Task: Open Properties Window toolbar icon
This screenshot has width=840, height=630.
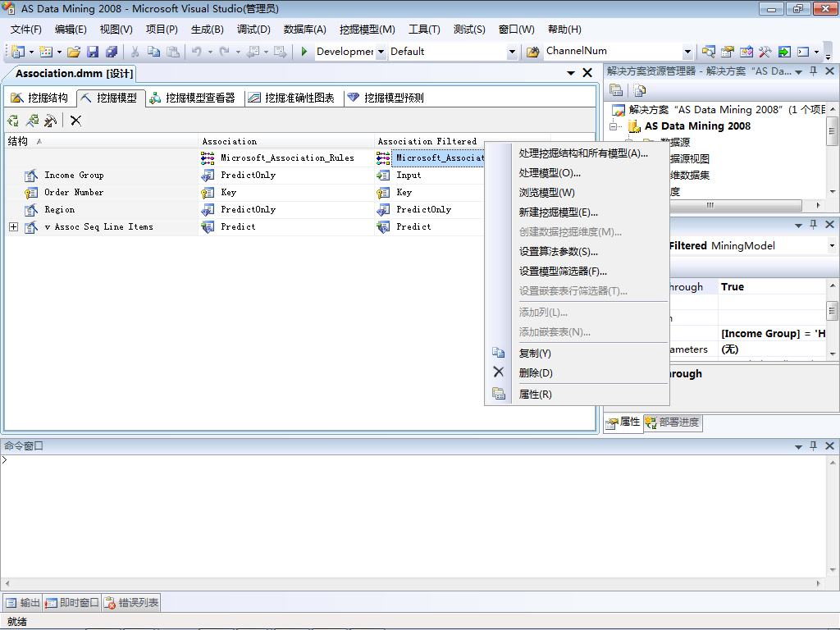Action: tap(727, 52)
